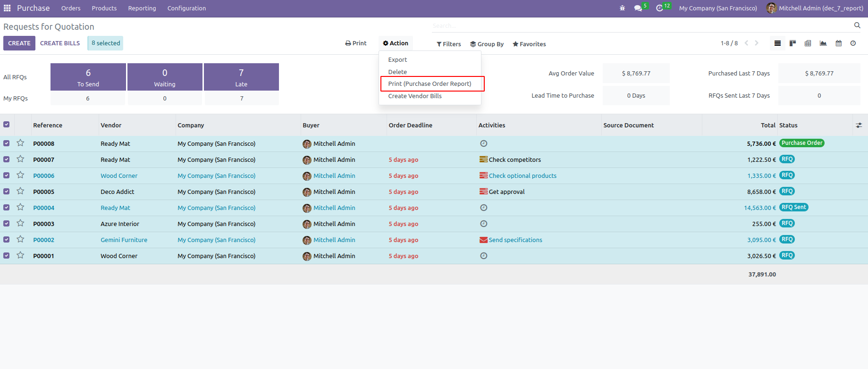Click the search magnifier icon
Screen dimensions: 868x369
tap(857, 25)
